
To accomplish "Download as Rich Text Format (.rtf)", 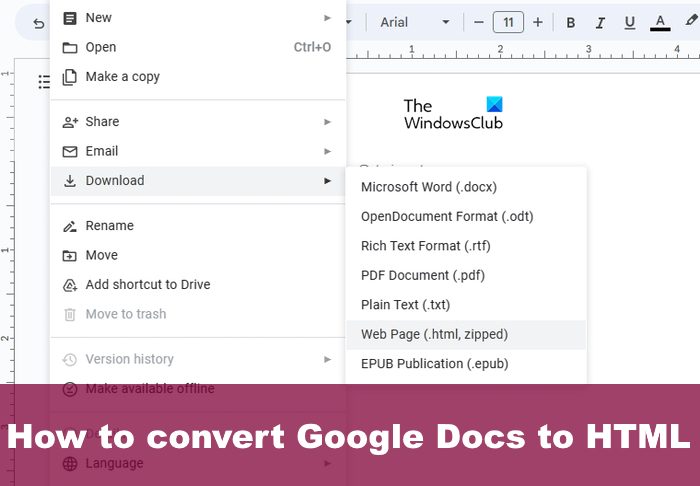I will 466,246.
